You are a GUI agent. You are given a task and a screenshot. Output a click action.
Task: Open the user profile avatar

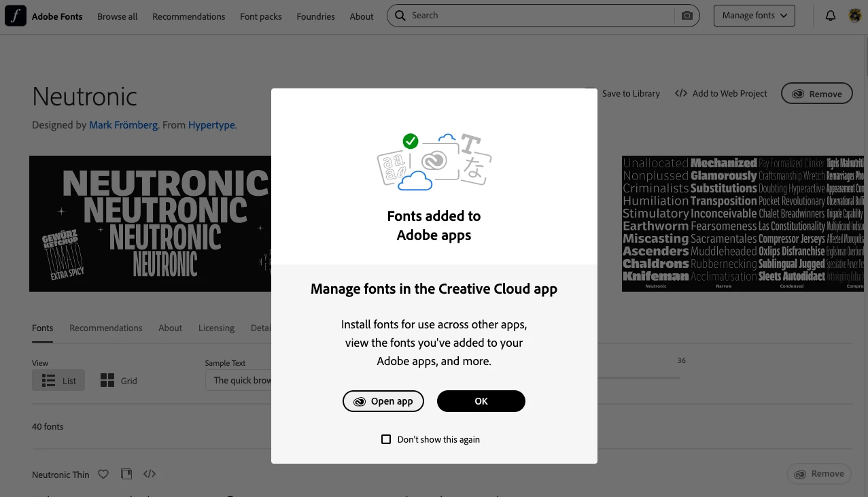855,16
